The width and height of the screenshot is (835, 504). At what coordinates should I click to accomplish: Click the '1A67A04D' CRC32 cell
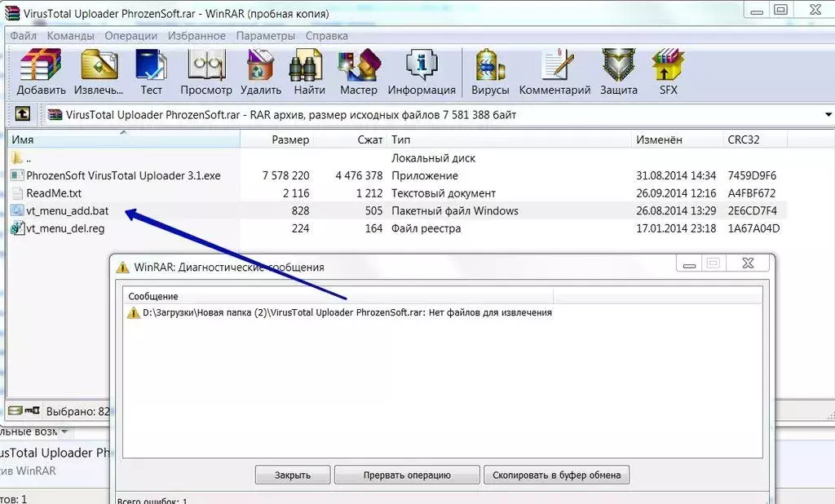pyautogui.click(x=753, y=228)
